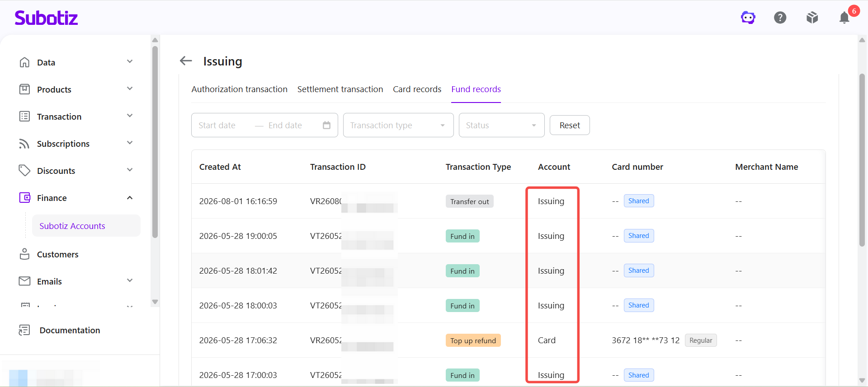Open the Documentation link

pos(70,331)
